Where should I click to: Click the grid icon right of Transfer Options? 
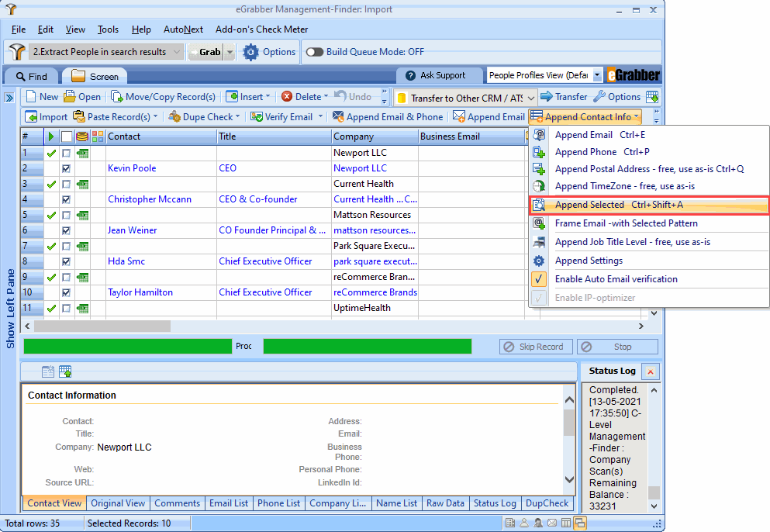click(652, 97)
